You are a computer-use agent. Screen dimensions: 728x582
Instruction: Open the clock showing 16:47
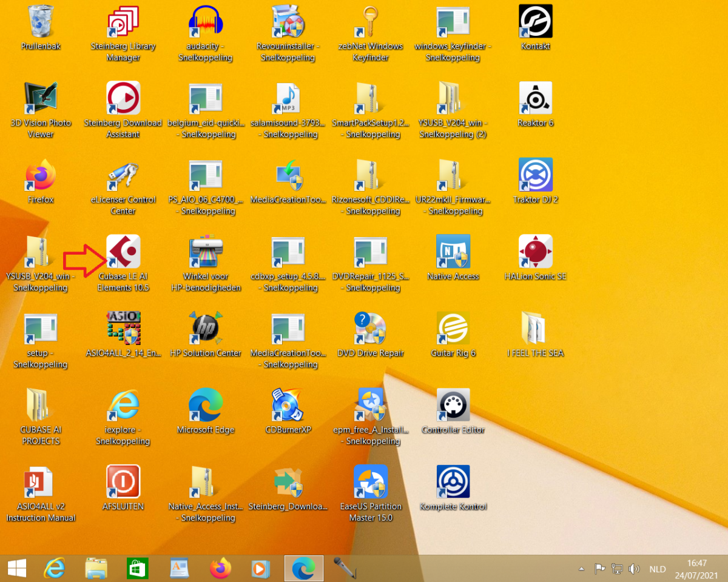[x=697, y=569]
